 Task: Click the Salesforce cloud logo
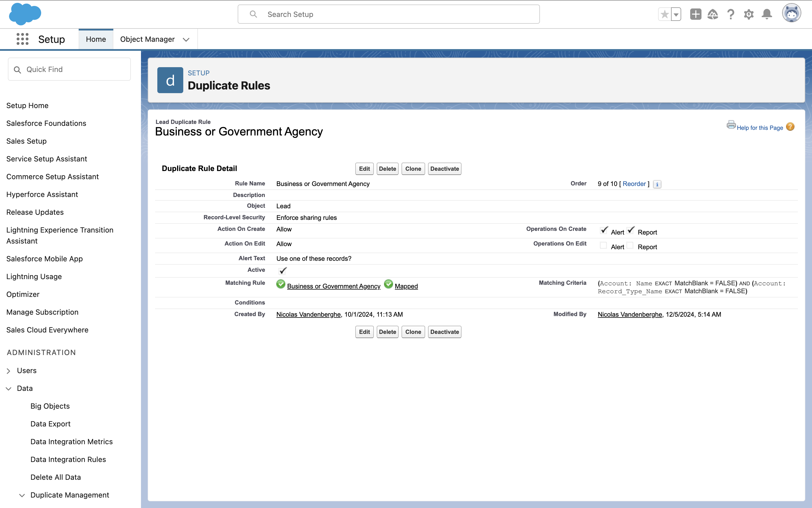pyautogui.click(x=25, y=14)
